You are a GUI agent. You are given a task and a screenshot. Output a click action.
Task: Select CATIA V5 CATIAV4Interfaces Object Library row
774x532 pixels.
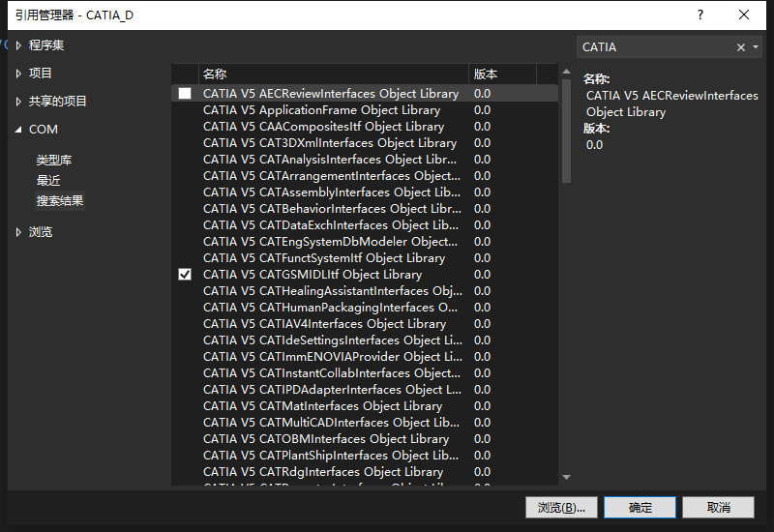pos(365,324)
